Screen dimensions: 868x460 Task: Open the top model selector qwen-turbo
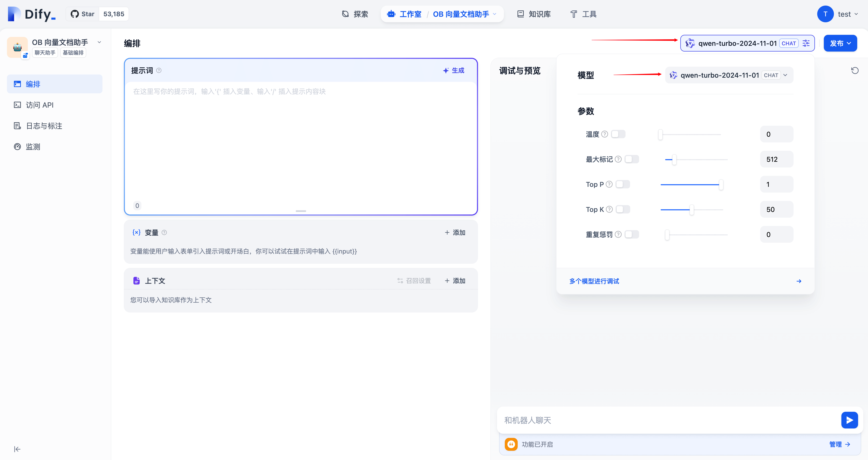747,43
